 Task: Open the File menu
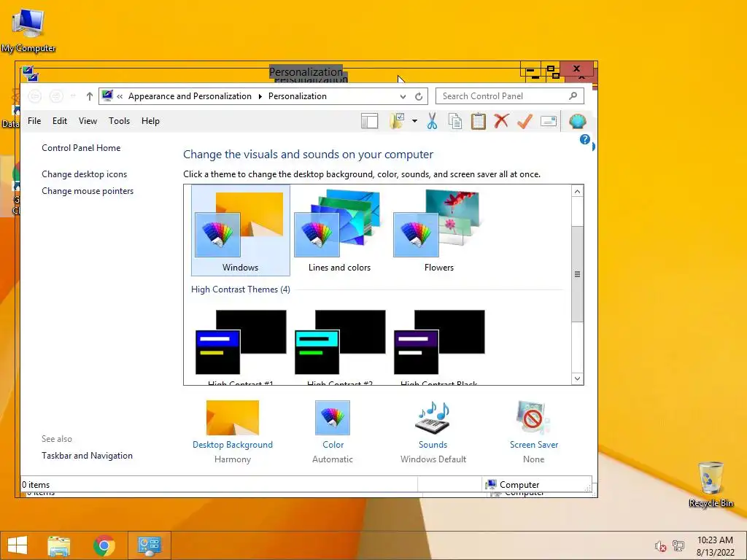click(x=34, y=121)
